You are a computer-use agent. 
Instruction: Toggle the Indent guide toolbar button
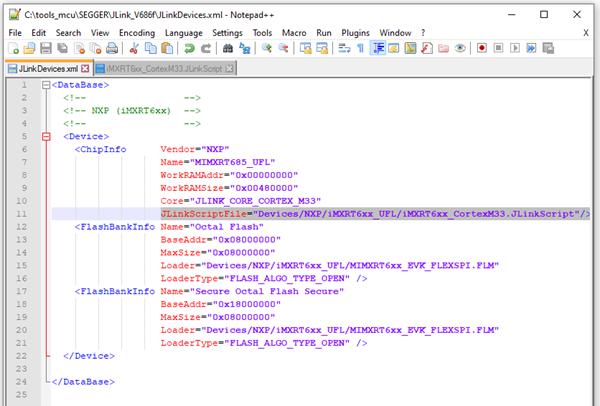[378, 48]
